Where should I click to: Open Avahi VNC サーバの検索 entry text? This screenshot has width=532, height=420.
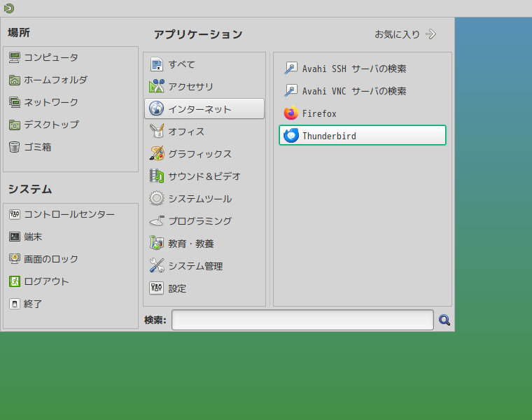coord(354,91)
